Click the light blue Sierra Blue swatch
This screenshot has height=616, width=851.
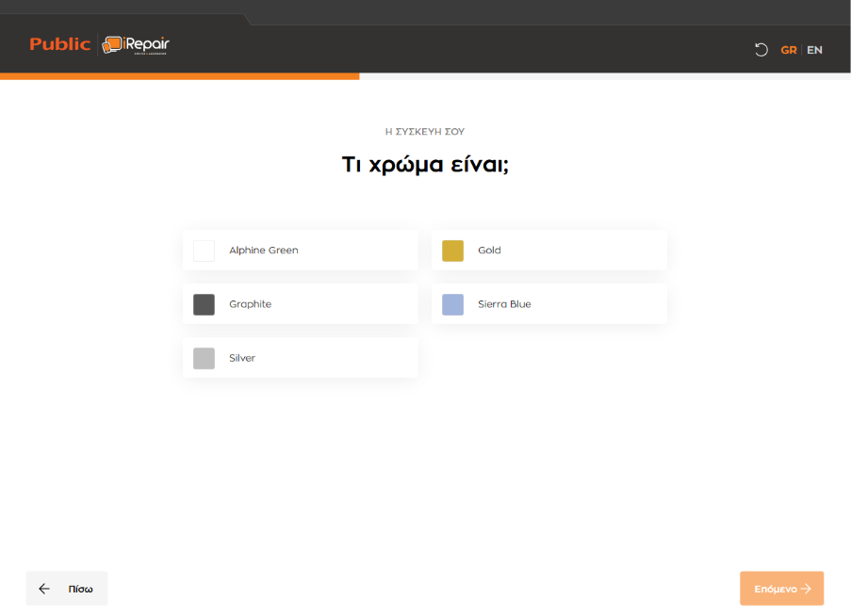tap(452, 304)
